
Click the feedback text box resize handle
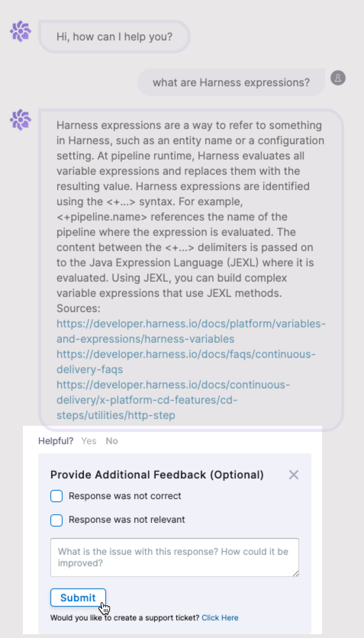coord(296,574)
